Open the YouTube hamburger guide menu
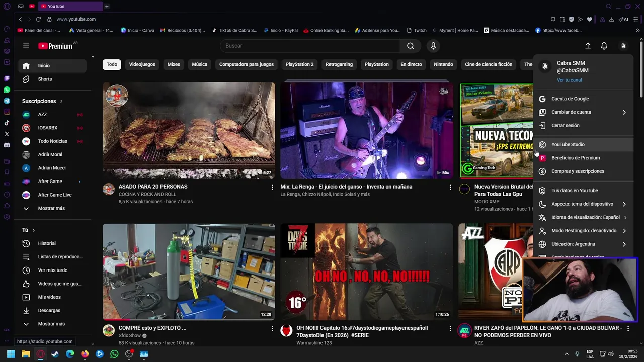 26,46
